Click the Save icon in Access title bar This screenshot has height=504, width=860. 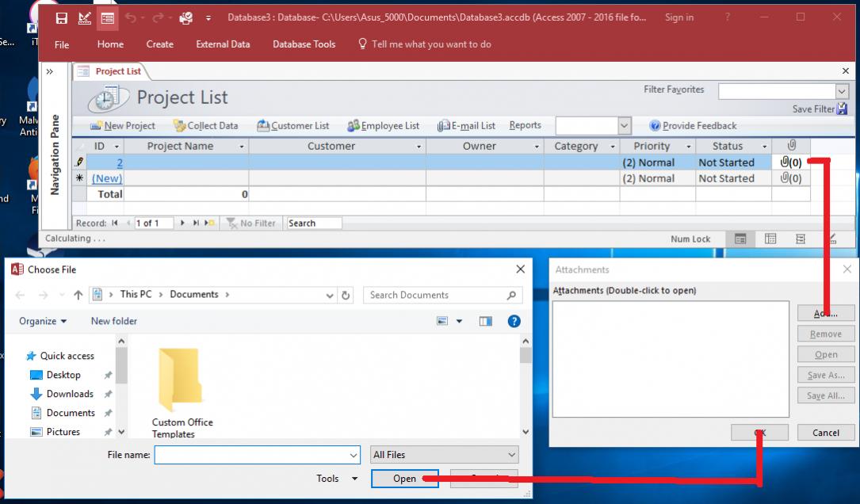62,18
